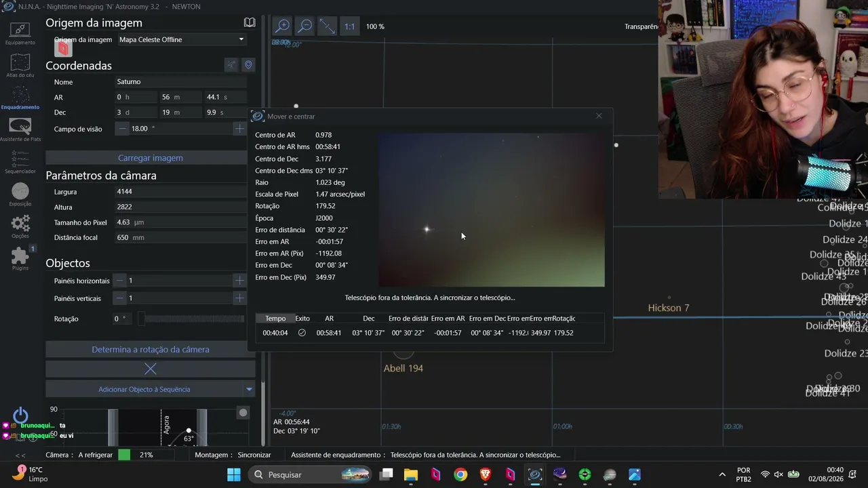
Task: Zoom in on the sky map
Action: (282, 26)
